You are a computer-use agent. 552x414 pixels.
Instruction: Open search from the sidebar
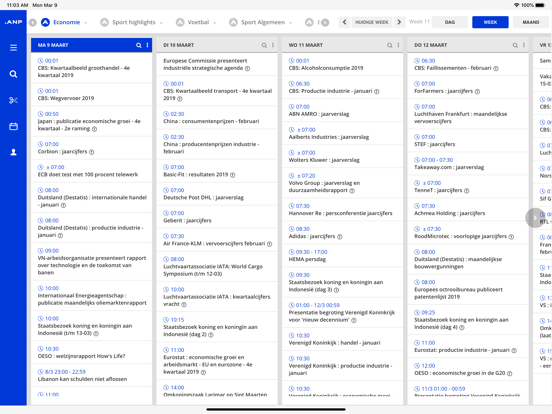[x=13, y=74]
